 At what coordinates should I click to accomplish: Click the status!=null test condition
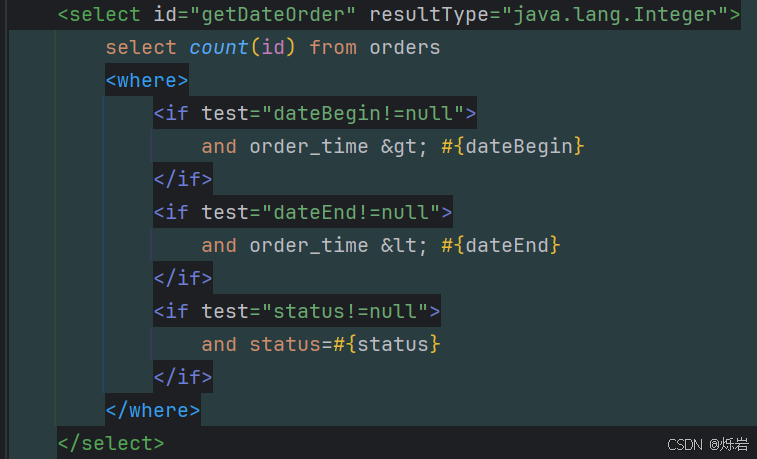click(345, 311)
